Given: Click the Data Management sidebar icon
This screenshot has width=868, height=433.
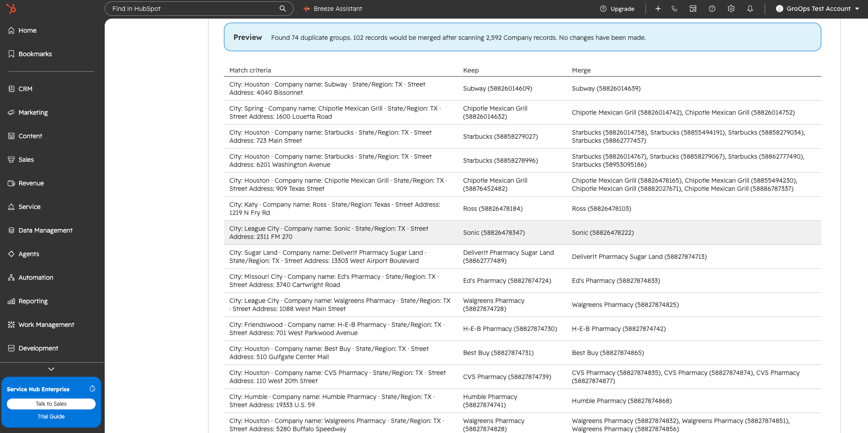Looking at the screenshot, I should (x=11, y=230).
